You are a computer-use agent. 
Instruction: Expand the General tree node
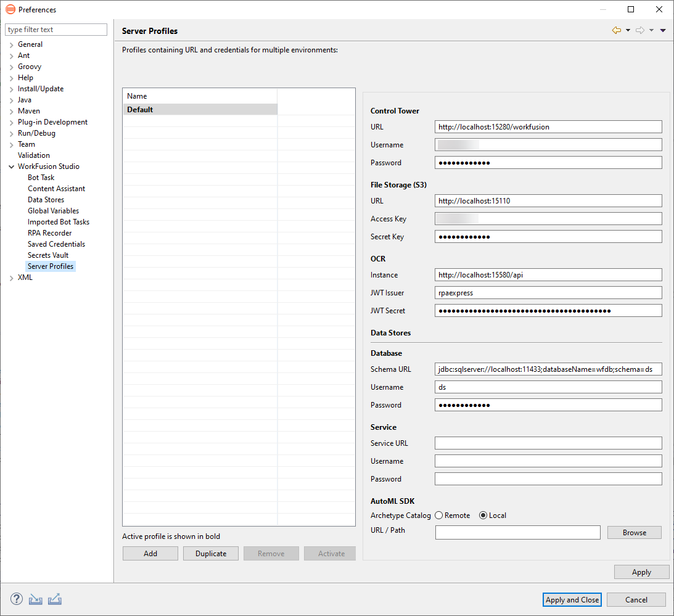click(x=12, y=44)
